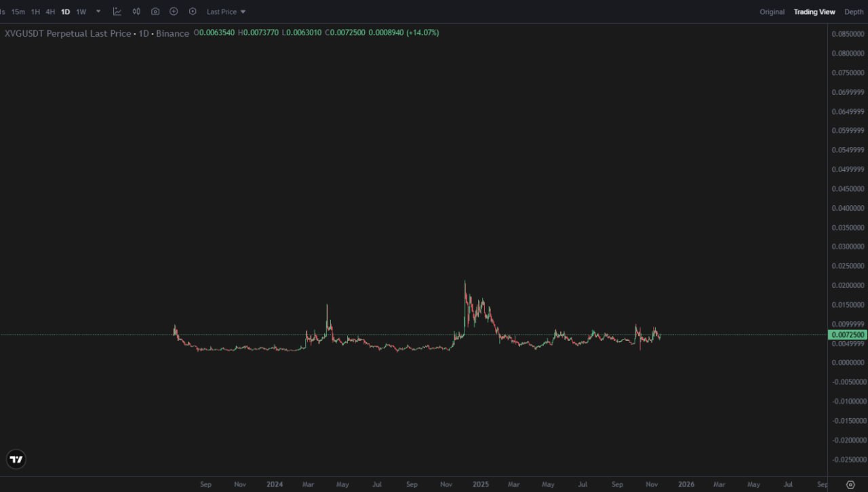Screen dimensions: 868x492
Task: Open the Depth chart tab
Action: coord(854,12)
